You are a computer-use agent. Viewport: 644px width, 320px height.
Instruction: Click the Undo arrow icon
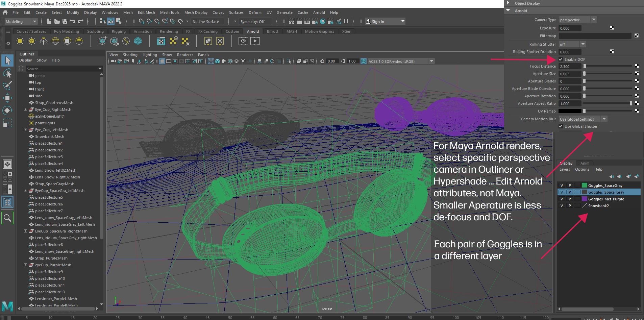point(72,22)
